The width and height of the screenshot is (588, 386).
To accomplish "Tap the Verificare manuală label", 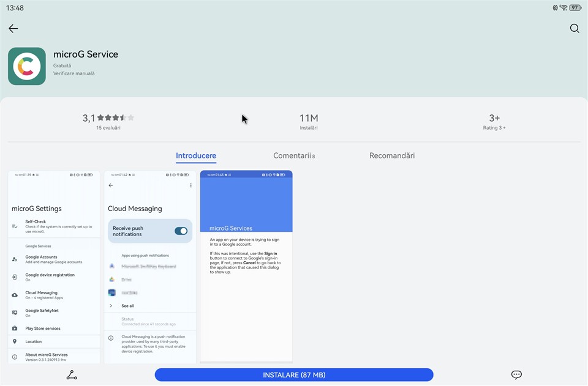I will point(74,73).
